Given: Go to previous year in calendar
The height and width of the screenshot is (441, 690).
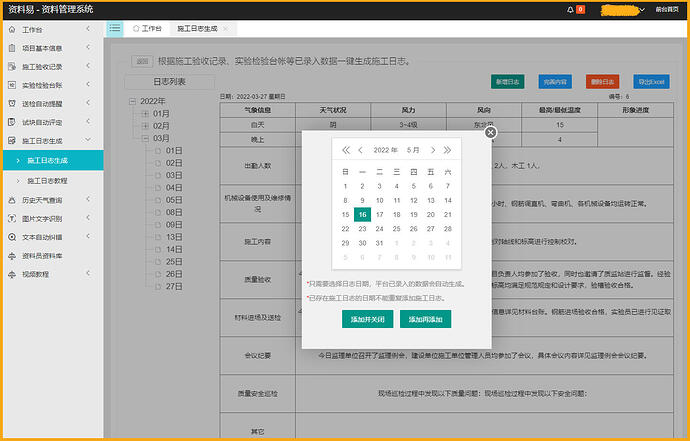Looking at the screenshot, I should click(x=346, y=150).
